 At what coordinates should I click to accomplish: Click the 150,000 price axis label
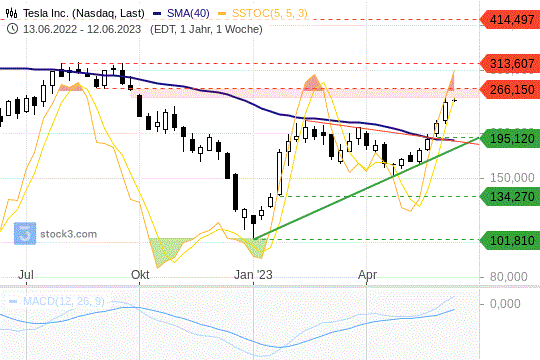(x=512, y=178)
